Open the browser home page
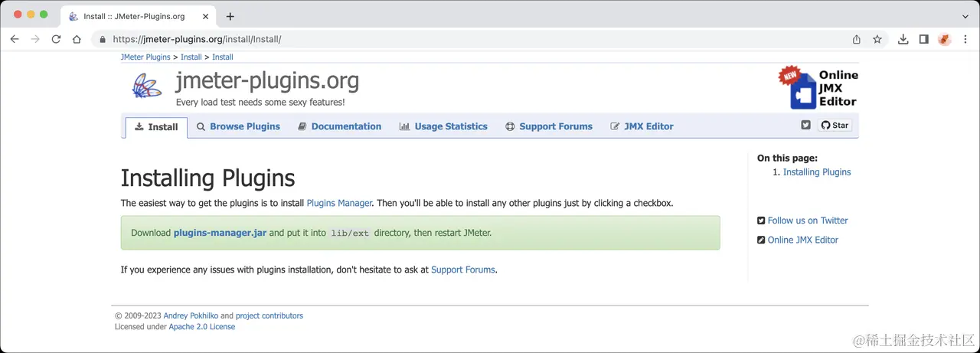The width and height of the screenshot is (980, 353). (x=77, y=39)
